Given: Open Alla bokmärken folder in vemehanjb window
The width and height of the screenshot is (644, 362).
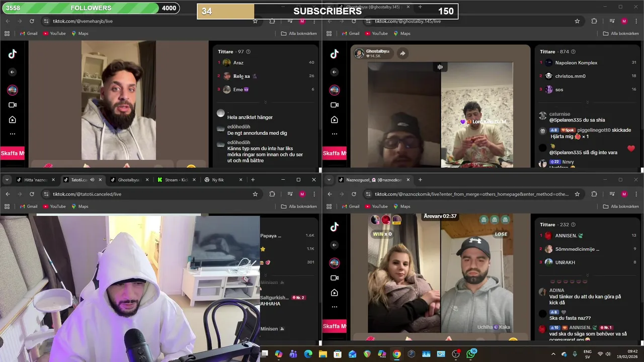Looking at the screenshot, I should [299, 33].
